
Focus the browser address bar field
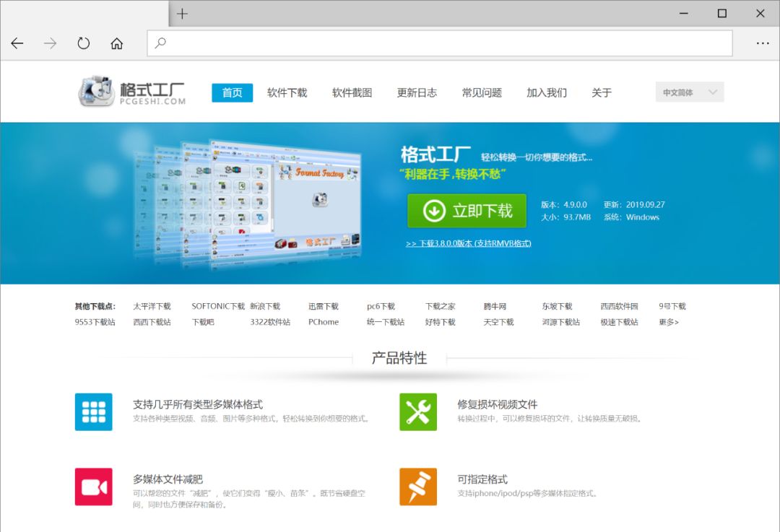[x=440, y=43]
